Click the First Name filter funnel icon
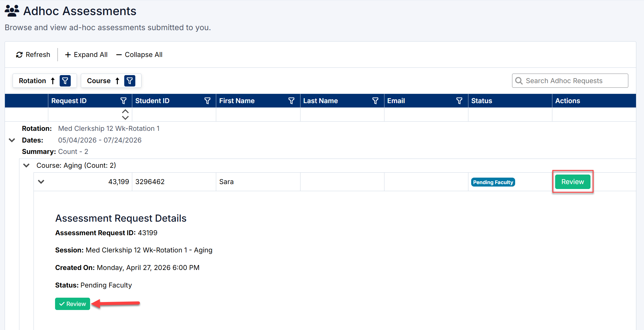The height and width of the screenshot is (330, 644). (291, 101)
